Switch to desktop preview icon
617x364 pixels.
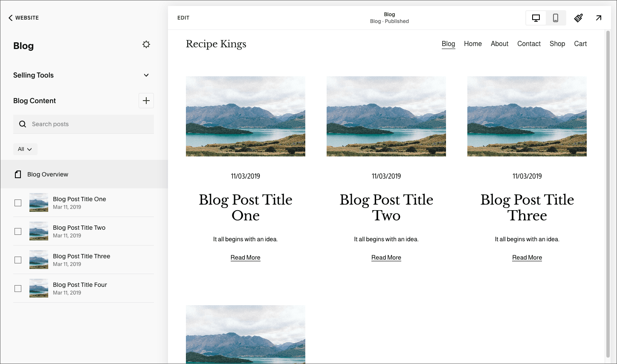[536, 18]
